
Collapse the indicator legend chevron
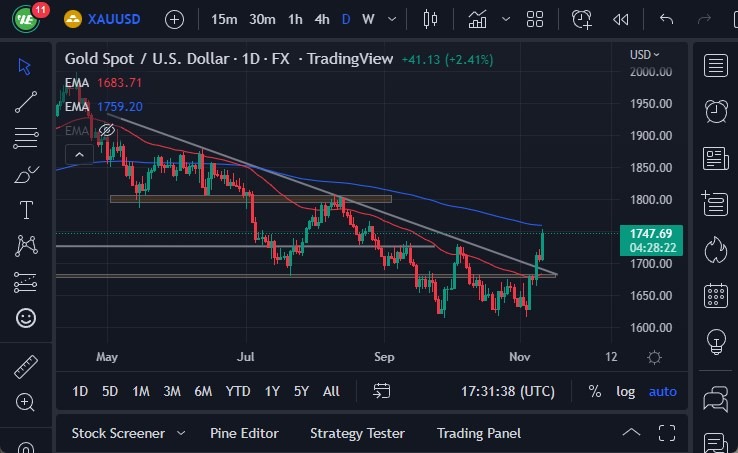click(79, 154)
